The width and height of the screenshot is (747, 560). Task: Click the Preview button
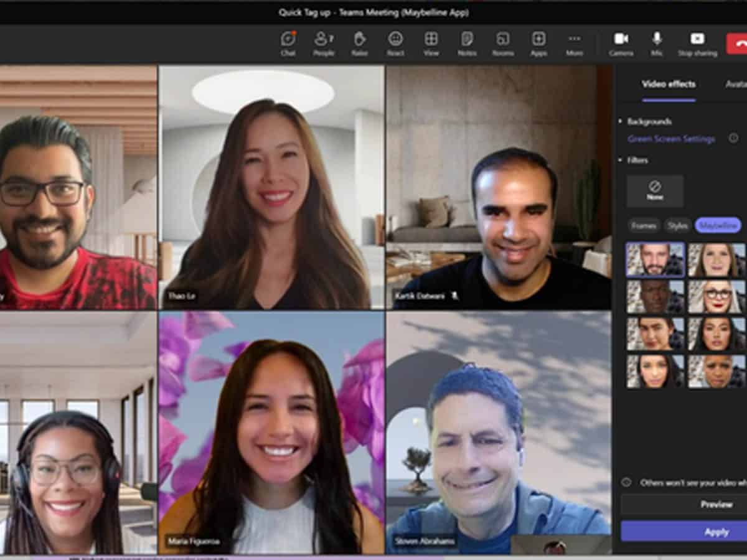[716, 504]
